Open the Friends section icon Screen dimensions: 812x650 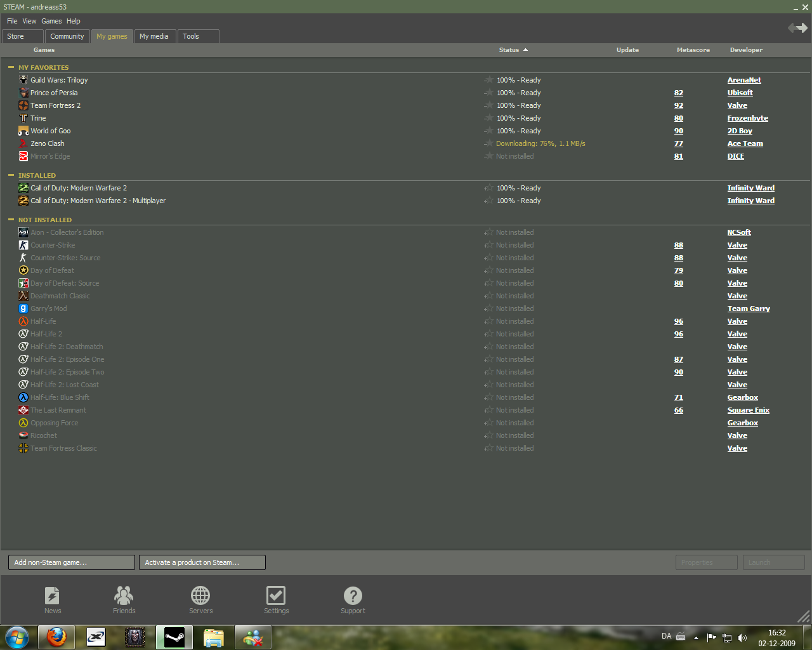pos(124,595)
